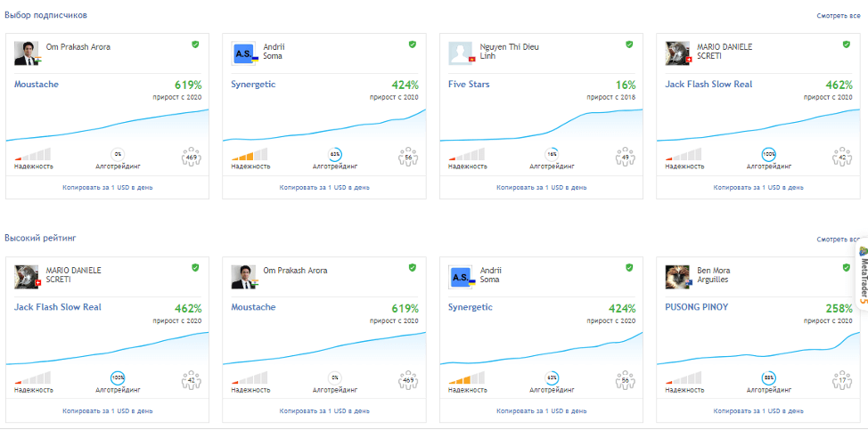Click Ben Mora Arguilles' avatar picture
Screen dimensions: 868x430
(x=677, y=277)
